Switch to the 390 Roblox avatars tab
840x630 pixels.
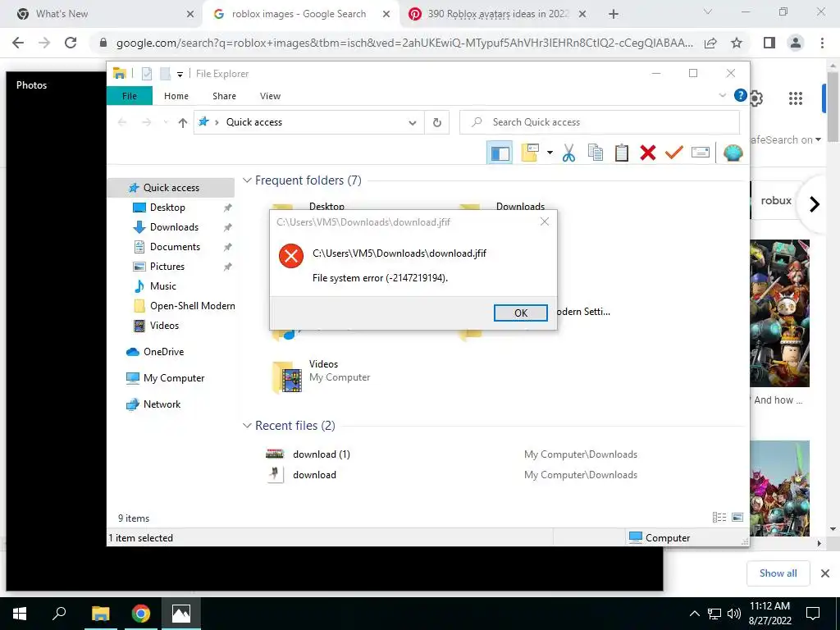[498, 14]
